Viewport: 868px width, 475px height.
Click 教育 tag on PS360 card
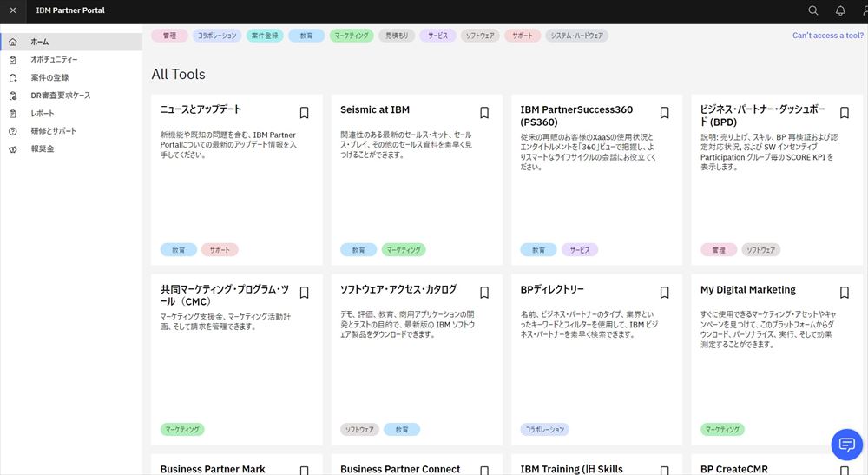coord(538,250)
